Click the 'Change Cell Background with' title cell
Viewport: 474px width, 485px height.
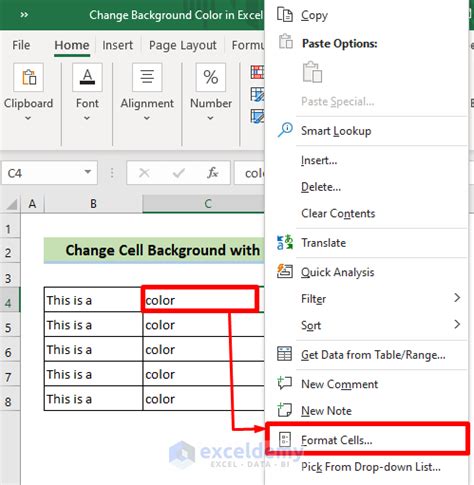click(154, 250)
